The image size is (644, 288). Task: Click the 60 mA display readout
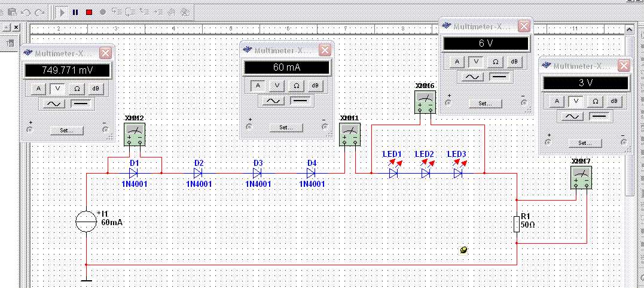[x=286, y=68]
